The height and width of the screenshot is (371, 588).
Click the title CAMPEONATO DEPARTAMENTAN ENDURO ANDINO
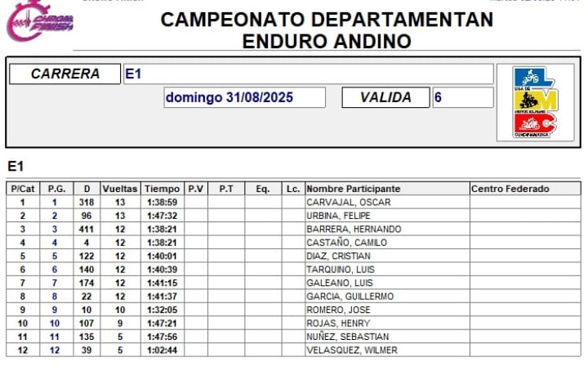[327, 30]
